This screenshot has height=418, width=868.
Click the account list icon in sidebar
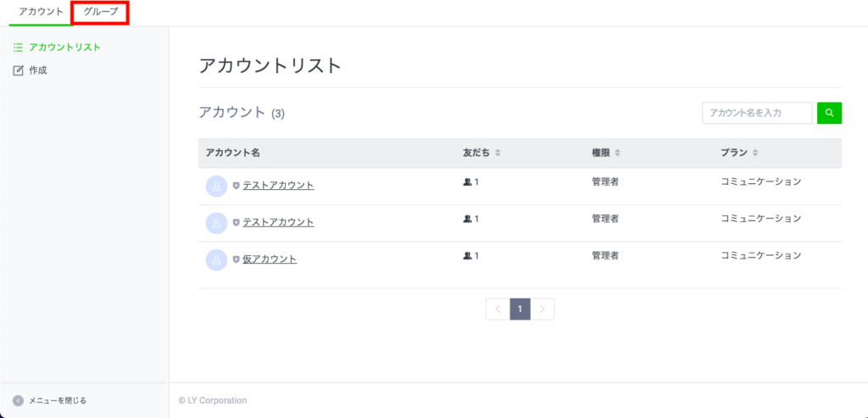click(18, 47)
